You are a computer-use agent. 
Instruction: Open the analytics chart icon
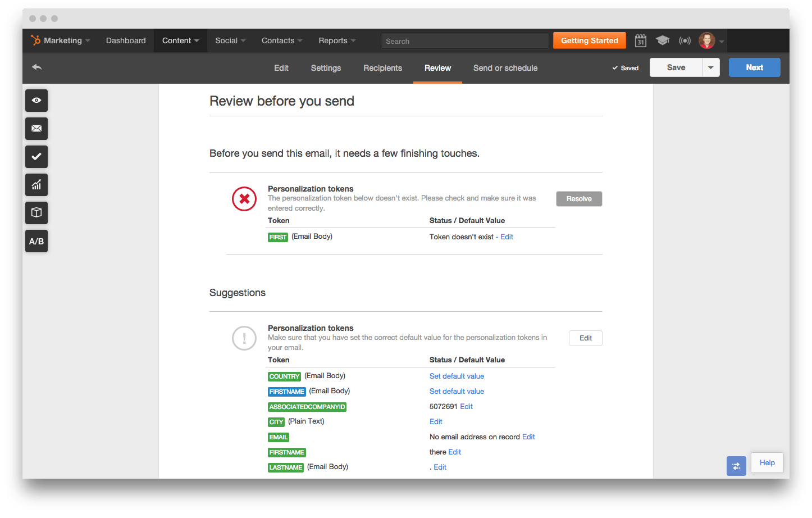[36, 184]
